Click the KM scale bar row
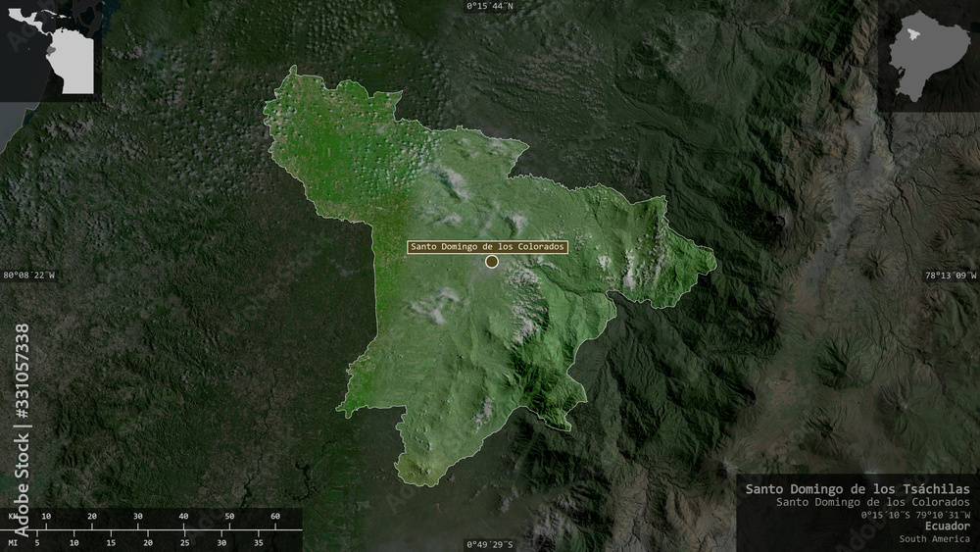The image size is (980, 552). (150, 517)
